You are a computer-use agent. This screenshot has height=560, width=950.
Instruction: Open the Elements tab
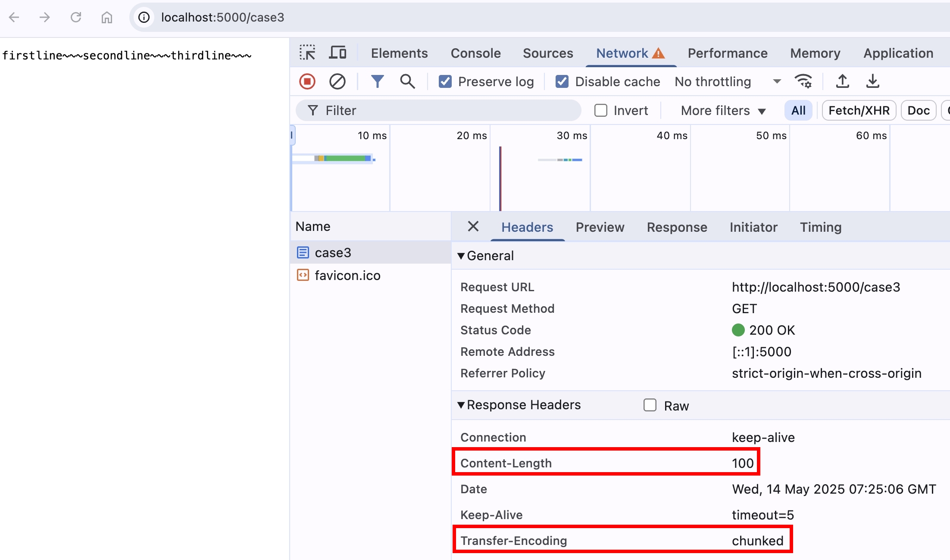[x=399, y=53]
